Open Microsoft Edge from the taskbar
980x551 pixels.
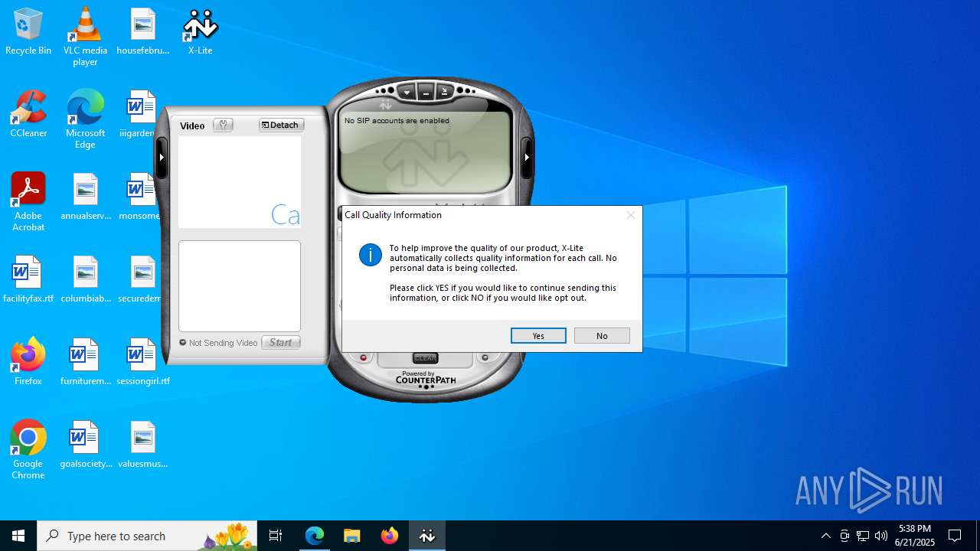click(315, 536)
